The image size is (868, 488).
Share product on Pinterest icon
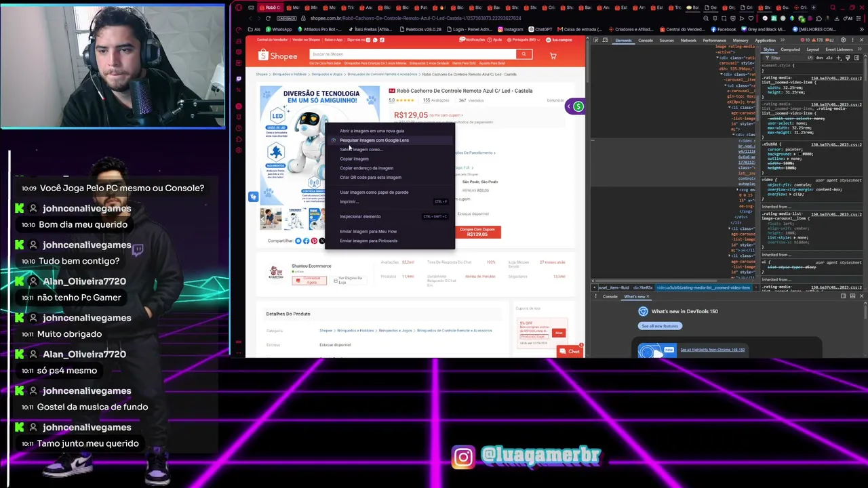tap(314, 241)
